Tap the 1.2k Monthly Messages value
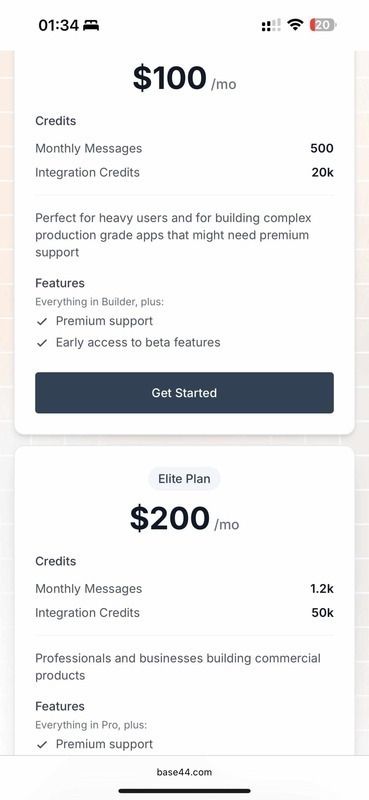 pyautogui.click(x=322, y=589)
